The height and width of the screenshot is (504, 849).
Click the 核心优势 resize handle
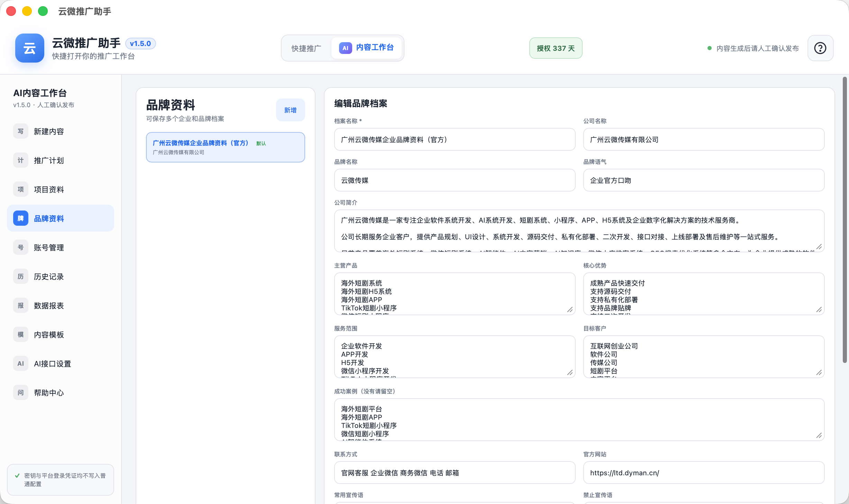(819, 309)
